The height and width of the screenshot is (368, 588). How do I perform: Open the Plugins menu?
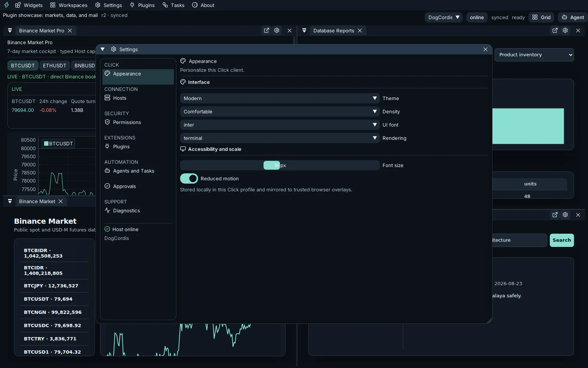coord(142,5)
